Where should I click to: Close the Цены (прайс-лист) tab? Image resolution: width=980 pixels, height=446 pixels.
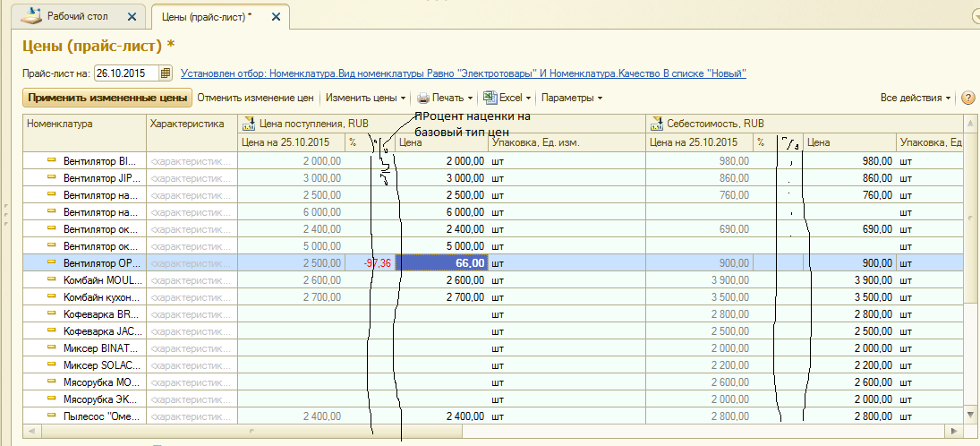tap(274, 17)
